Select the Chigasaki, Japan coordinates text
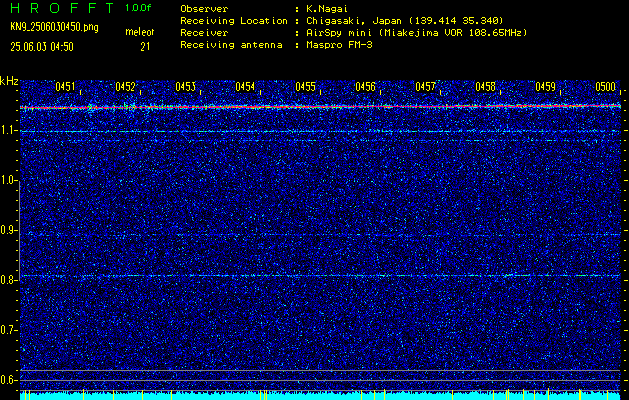629x400 pixels. tap(405, 21)
